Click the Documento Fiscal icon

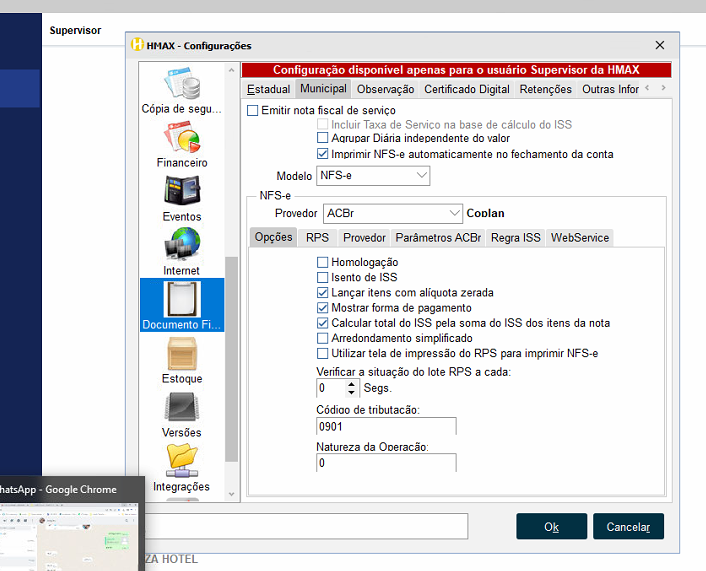point(182,299)
